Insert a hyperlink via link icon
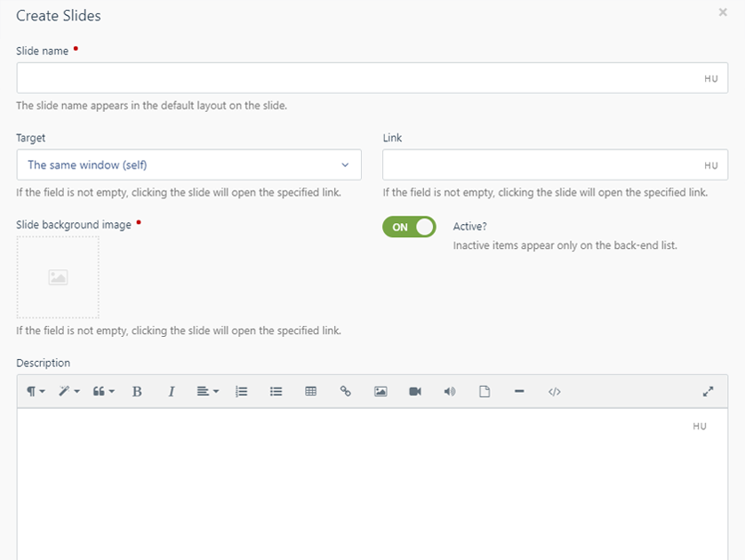This screenshot has width=745, height=560. point(346,391)
